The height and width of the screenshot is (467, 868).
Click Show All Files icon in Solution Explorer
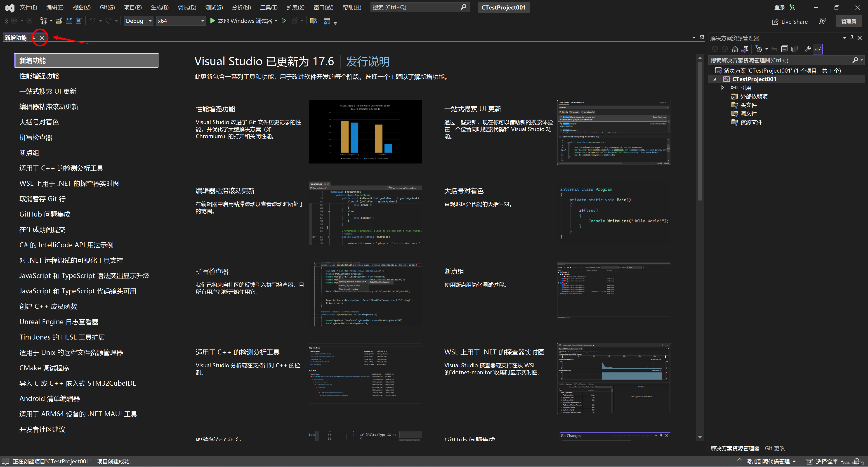pos(794,49)
